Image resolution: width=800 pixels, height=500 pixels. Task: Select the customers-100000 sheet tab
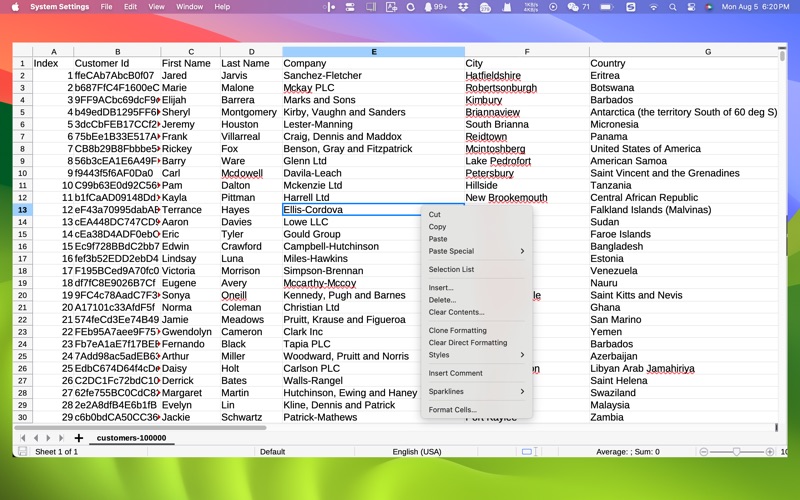pos(131,438)
